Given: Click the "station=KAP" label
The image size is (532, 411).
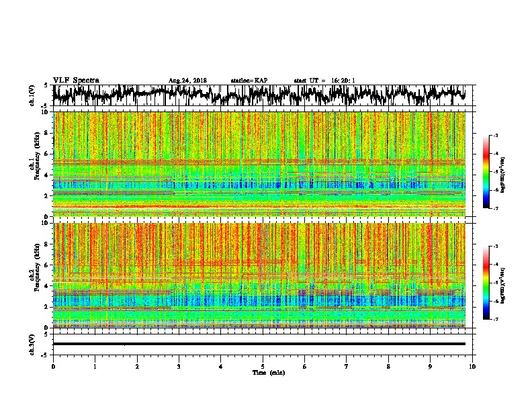Looking at the screenshot, I should (249, 81).
